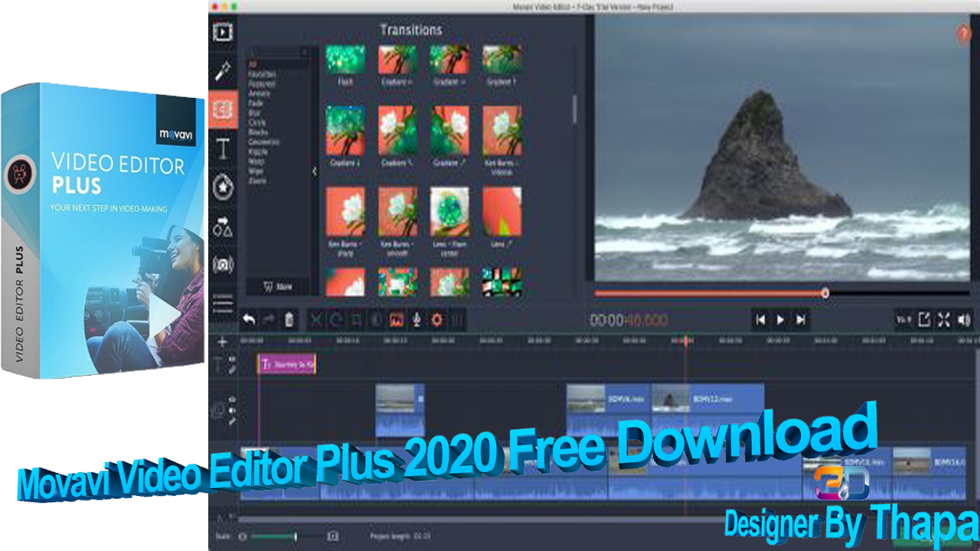Open the 16:9 aspect ratio dropdown
The height and width of the screenshot is (551, 980).
click(904, 320)
